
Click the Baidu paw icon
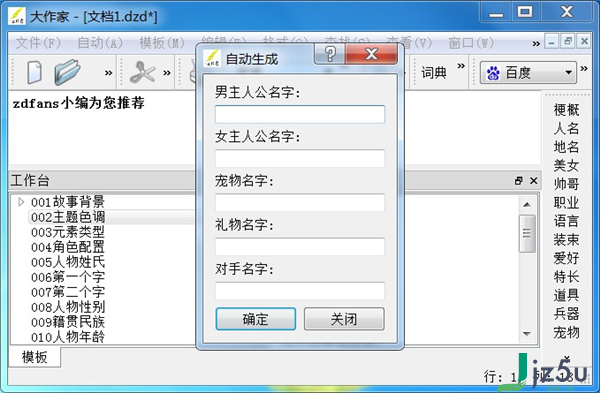pos(493,72)
